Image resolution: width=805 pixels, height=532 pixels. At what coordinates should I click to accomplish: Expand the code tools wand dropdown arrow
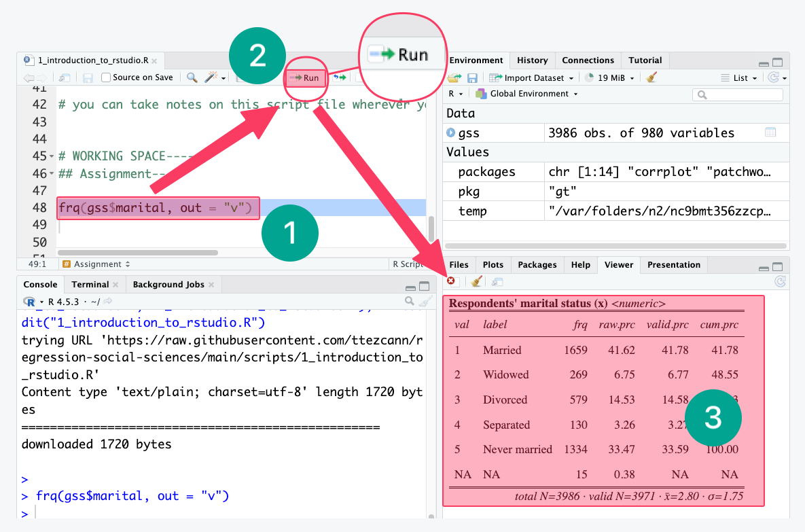223,79
